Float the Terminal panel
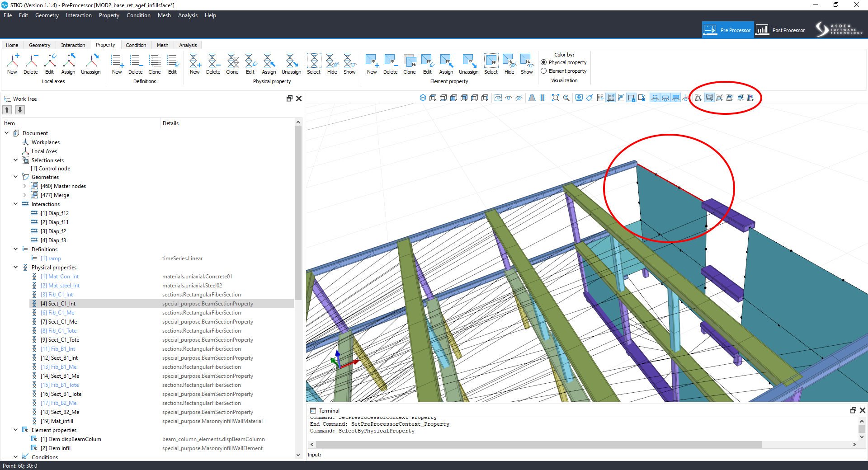 (853, 410)
